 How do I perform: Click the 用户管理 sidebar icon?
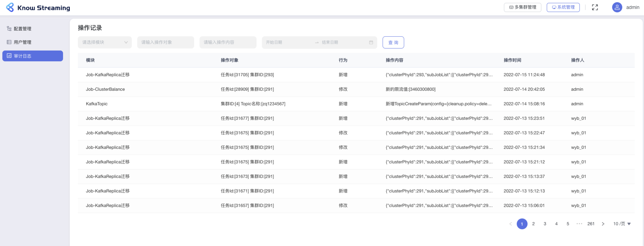coord(9,42)
